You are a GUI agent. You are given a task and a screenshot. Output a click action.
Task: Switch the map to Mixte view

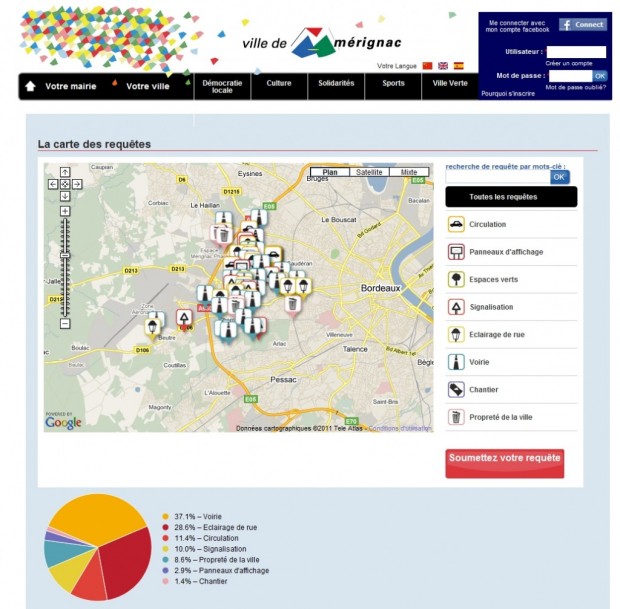(408, 172)
